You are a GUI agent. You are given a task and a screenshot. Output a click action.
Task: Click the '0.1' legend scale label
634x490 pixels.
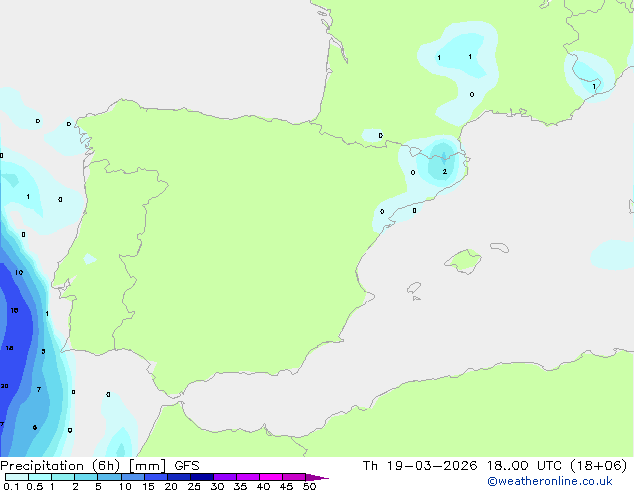(11, 486)
